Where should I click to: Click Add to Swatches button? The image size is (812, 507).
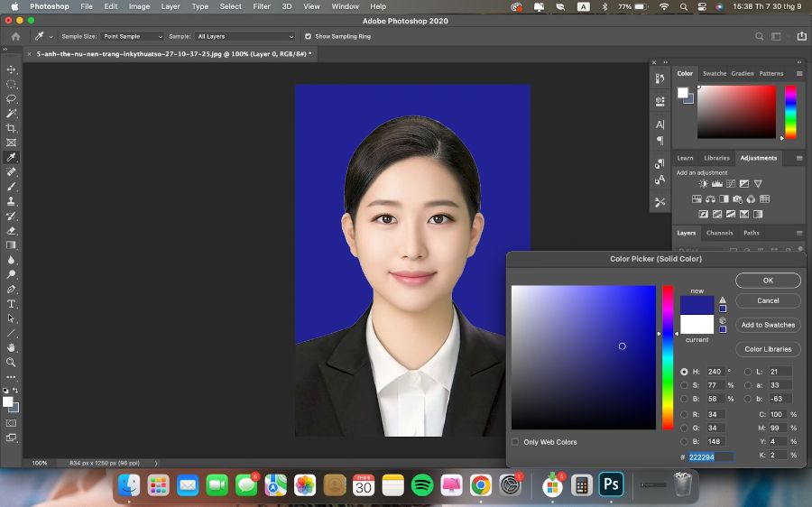click(x=768, y=325)
